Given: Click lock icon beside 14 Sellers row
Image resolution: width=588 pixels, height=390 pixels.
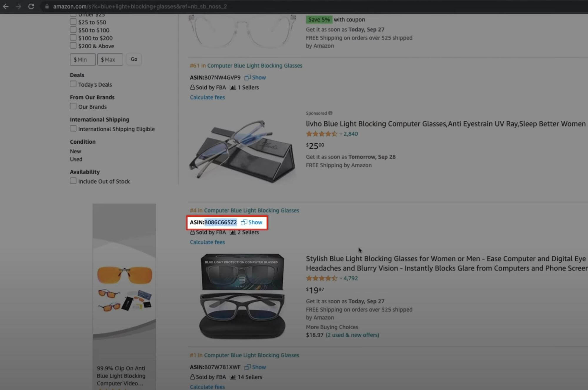Looking at the screenshot, I should [x=192, y=377].
